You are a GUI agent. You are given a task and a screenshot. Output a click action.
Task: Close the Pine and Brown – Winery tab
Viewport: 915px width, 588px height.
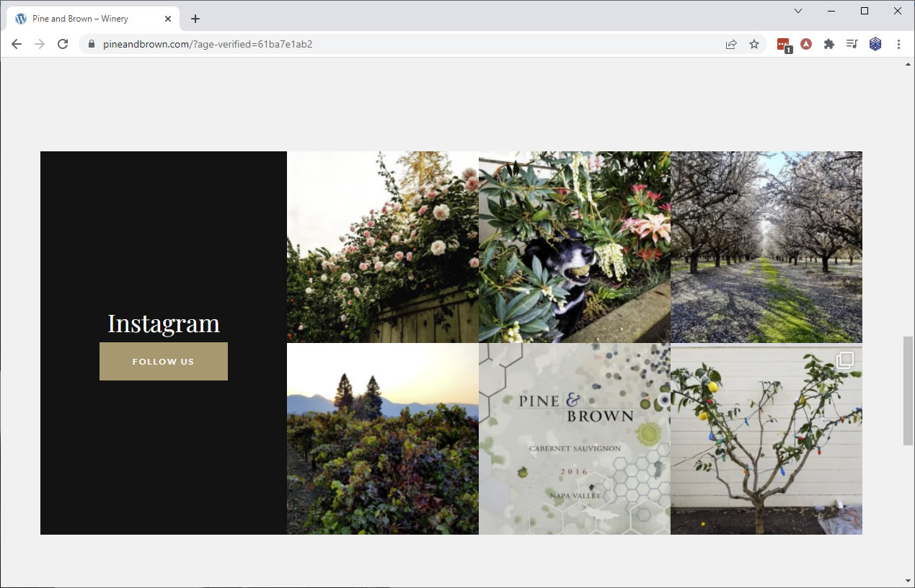(x=168, y=19)
